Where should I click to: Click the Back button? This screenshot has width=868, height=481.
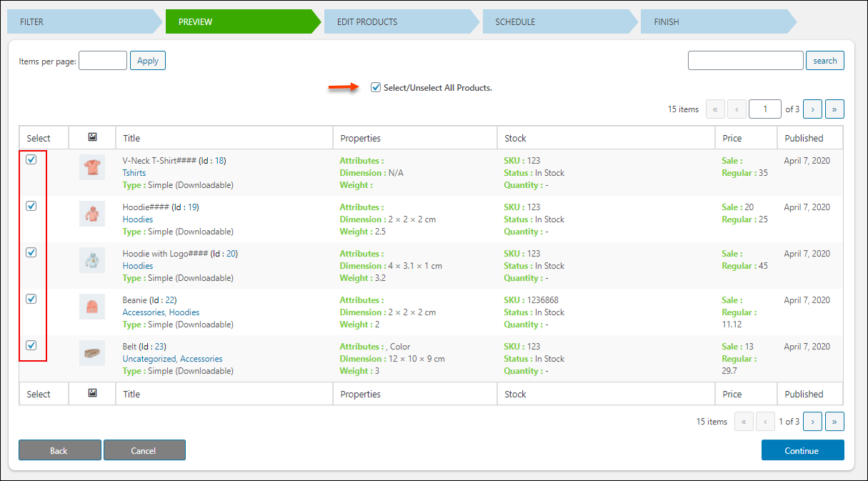(59, 450)
